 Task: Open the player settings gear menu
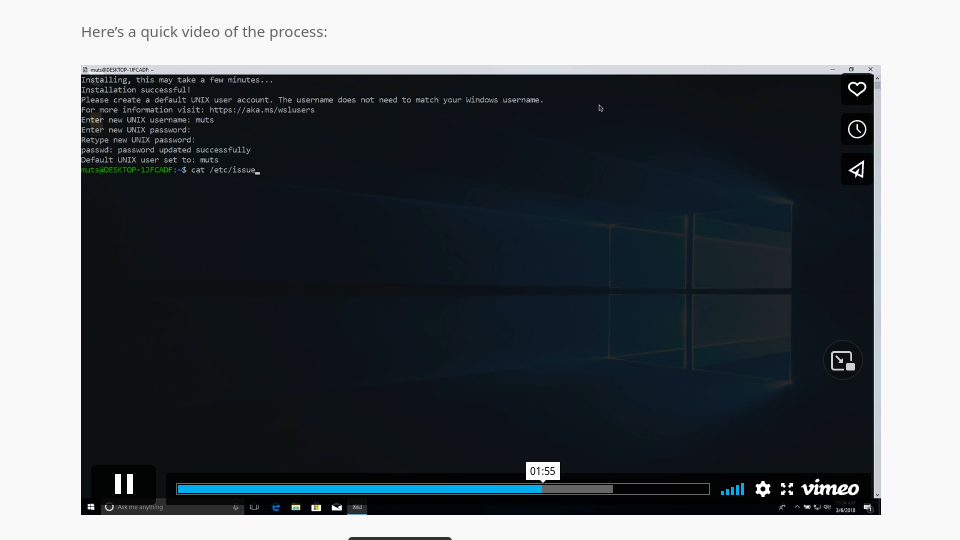click(x=763, y=489)
